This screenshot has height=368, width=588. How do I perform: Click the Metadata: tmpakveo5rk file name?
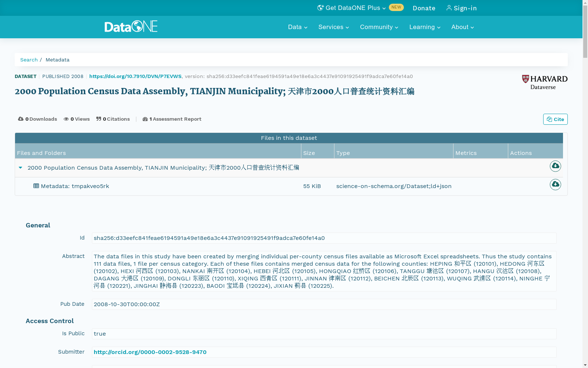[x=75, y=186]
